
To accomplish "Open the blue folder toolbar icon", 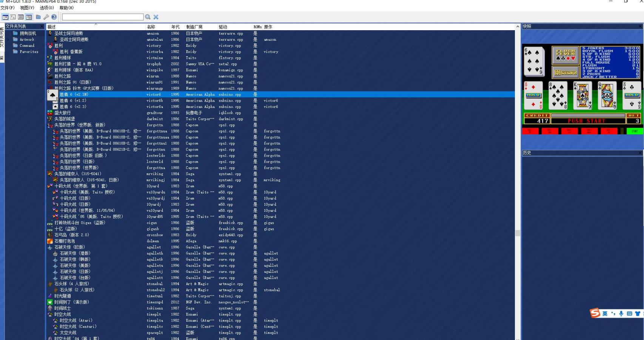I will tap(38, 17).
